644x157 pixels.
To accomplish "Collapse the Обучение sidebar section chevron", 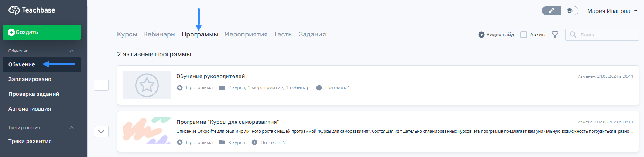I will tap(72, 51).
